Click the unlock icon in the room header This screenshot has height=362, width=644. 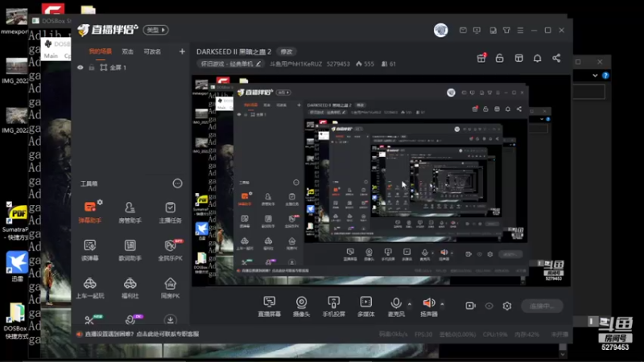[499, 58]
